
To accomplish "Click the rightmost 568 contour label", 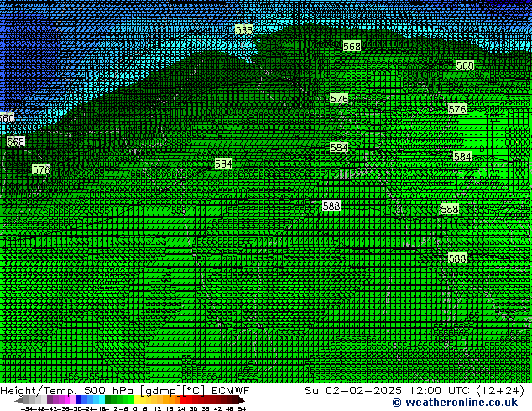I will point(465,65).
